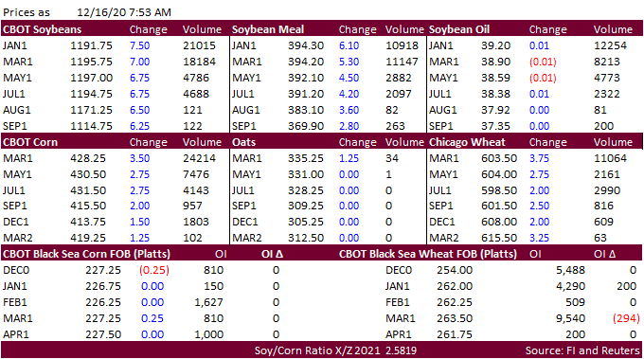
Task: Select the CBOT Soybeans header cell
Action: (42, 29)
